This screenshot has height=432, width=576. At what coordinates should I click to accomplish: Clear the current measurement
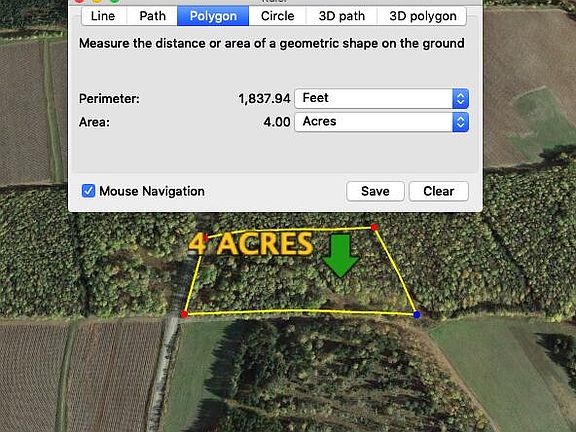pos(439,191)
